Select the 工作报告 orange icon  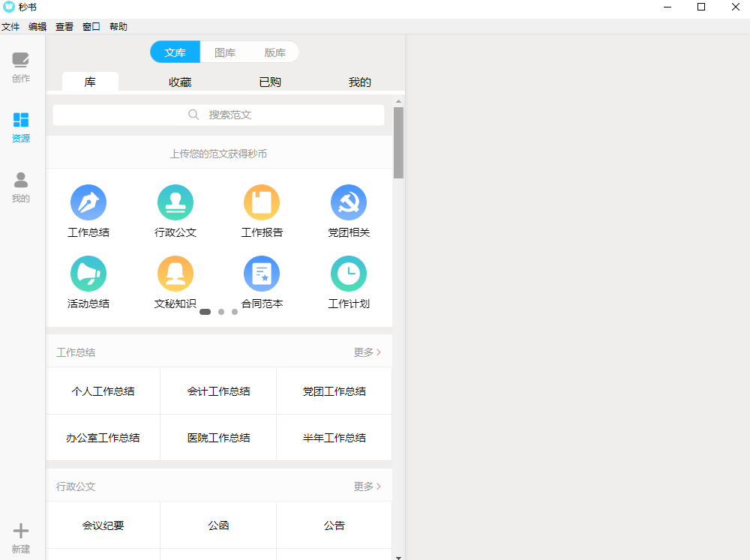[262, 202]
